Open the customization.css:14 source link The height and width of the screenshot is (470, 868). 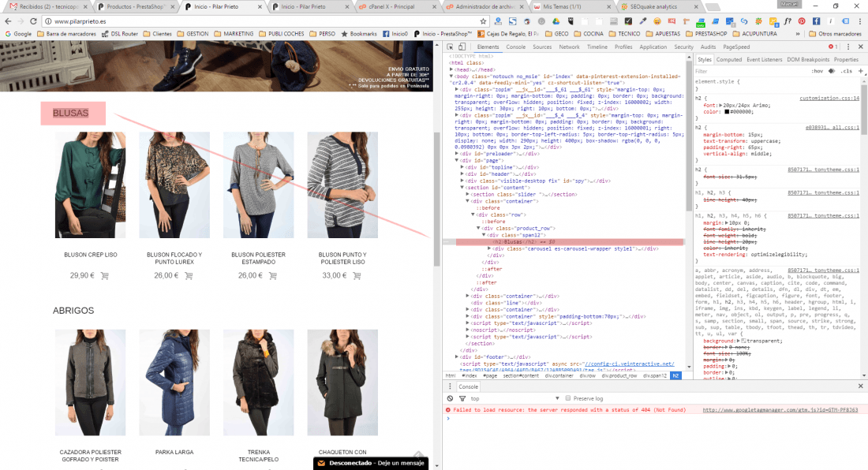pyautogui.click(x=829, y=99)
